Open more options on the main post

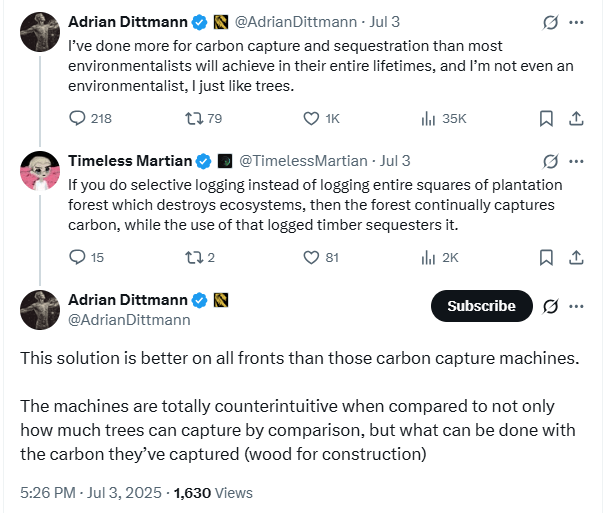click(576, 306)
